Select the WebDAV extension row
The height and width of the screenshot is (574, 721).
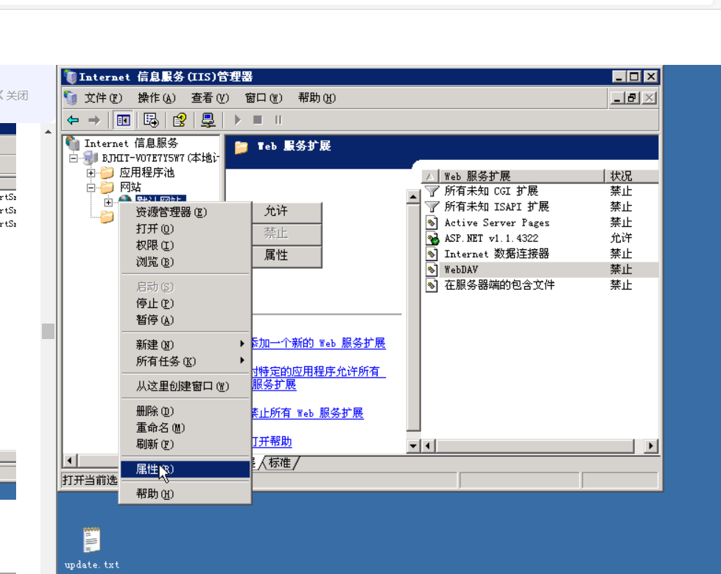click(541, 270)
